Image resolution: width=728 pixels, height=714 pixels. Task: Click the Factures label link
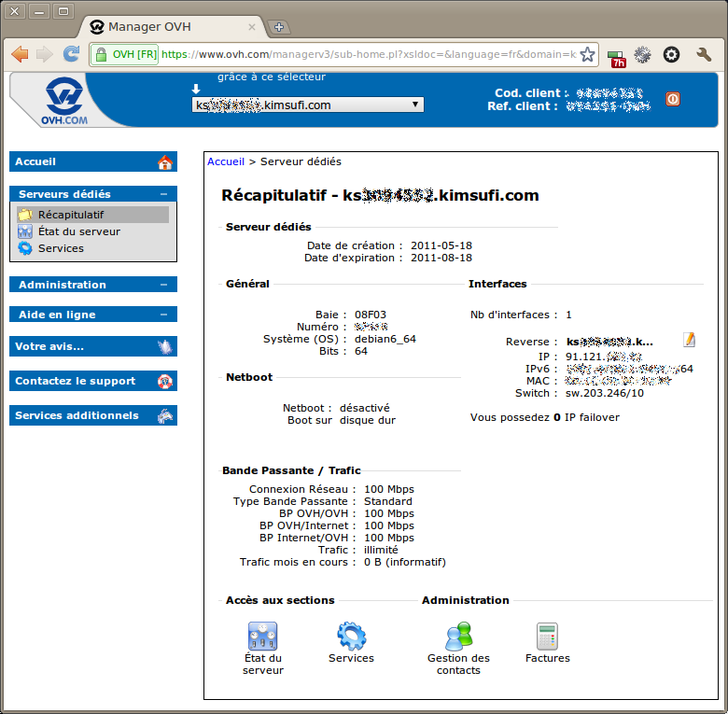coord(547,658)
